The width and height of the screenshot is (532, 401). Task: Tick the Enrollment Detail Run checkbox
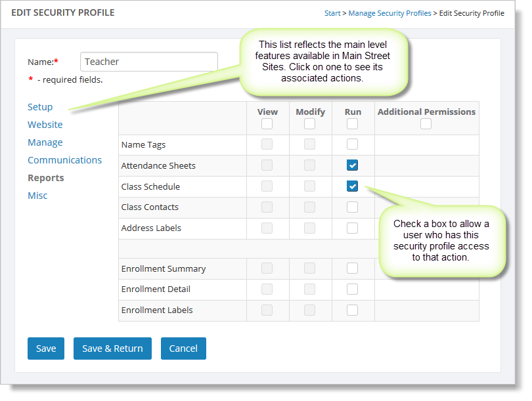pos(353,289)
